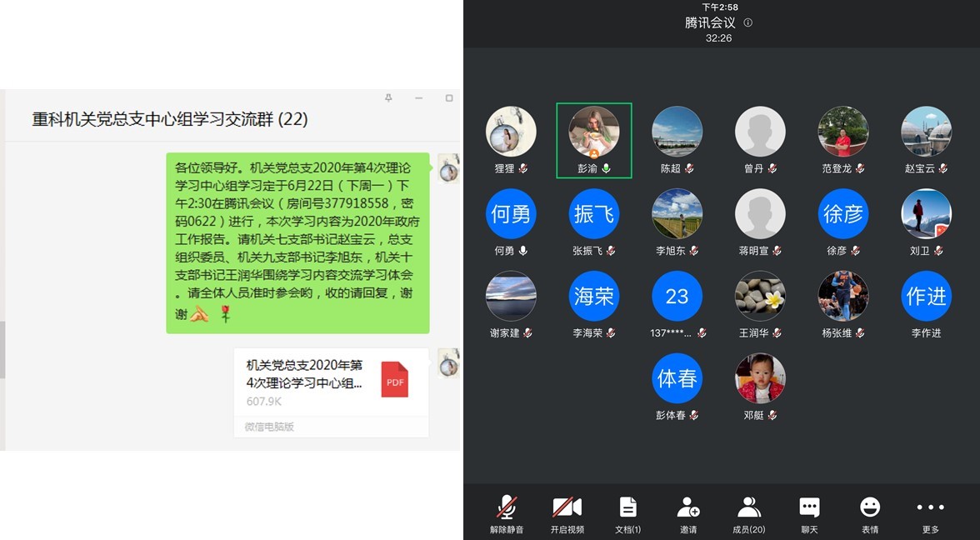Click muted mic icon beside 刘卫
980x540 pixels.
(x=938, y=251)
